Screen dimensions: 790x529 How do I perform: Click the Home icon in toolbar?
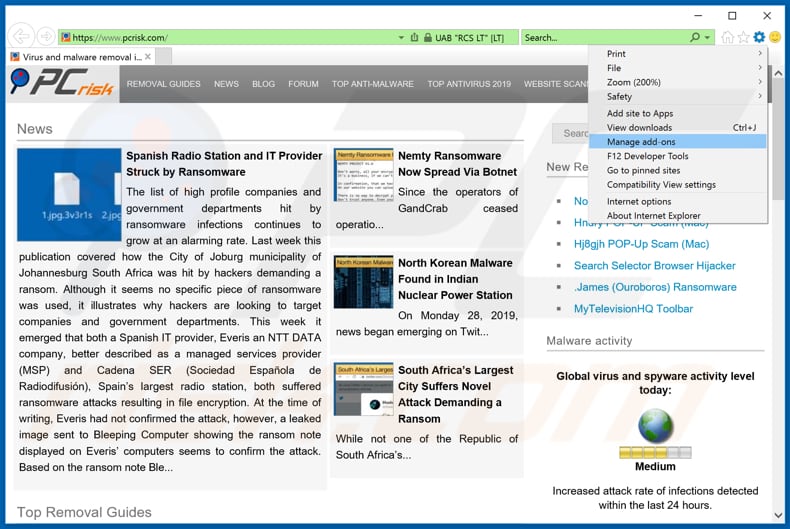click(727, 38)
